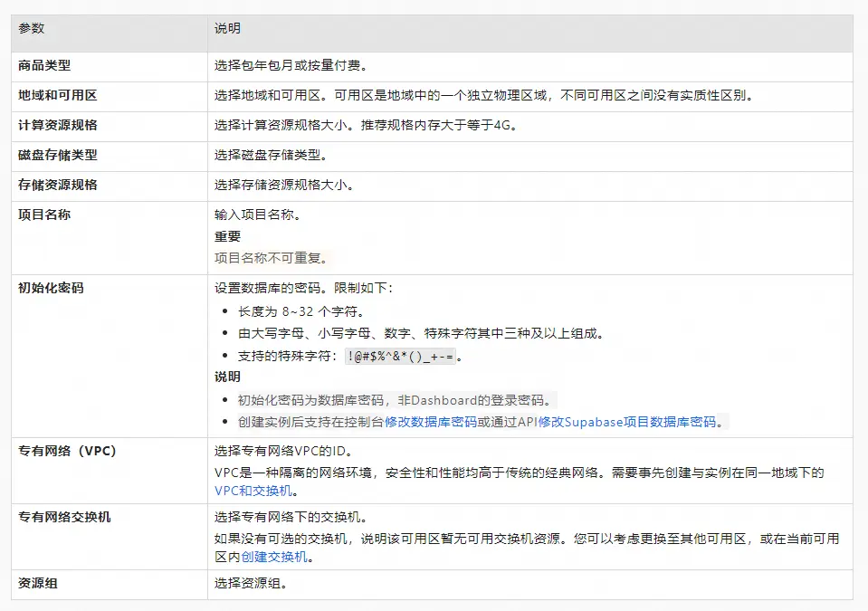The height and width of the screenshot is (611, 868).
Task: Select the 专有网络交换机 parameter cell
Action: 110,537
